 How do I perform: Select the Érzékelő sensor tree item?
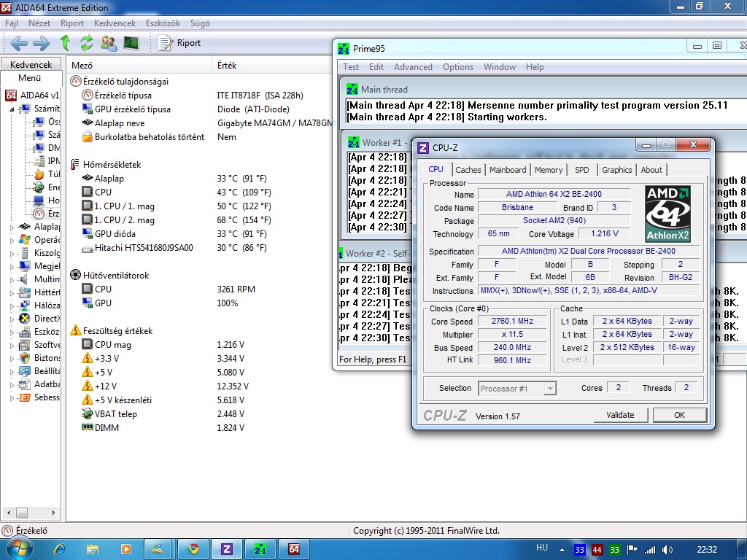pyautogui.click(x=46, y=214)
